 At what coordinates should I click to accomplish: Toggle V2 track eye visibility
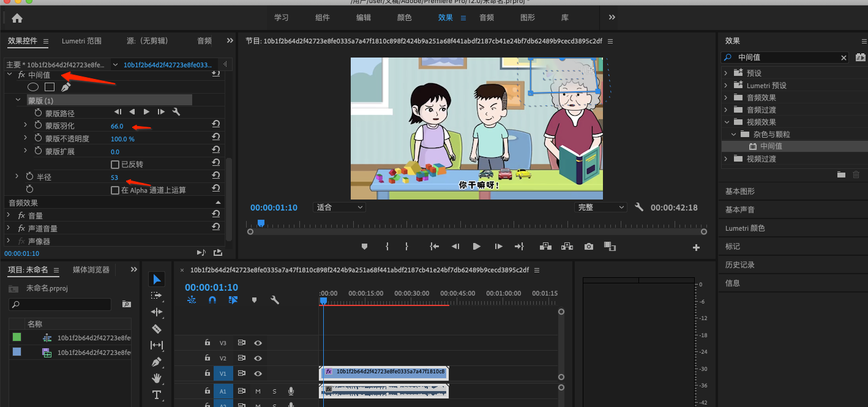[x=258, y=358]
